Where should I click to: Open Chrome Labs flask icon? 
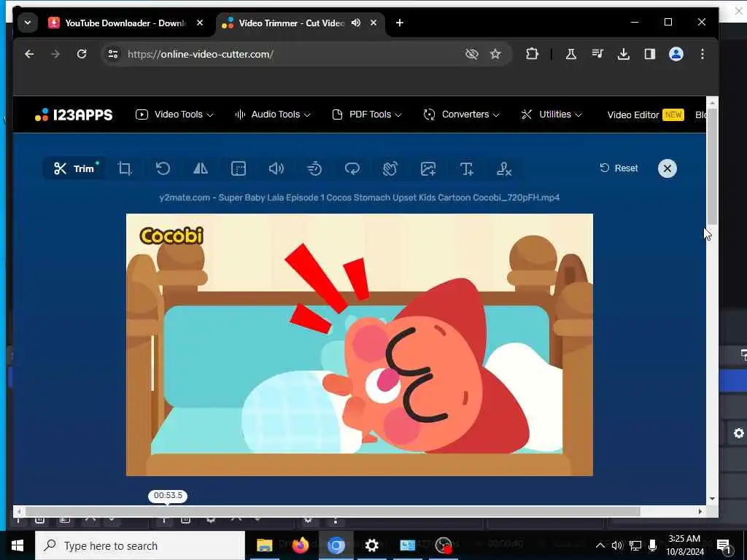(x=570, y=54)
